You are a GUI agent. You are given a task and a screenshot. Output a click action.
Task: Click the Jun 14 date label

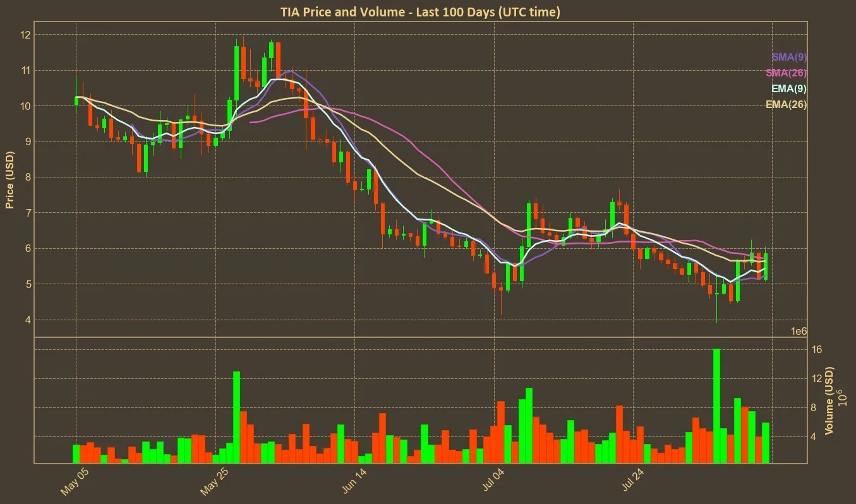click(354, 483)
